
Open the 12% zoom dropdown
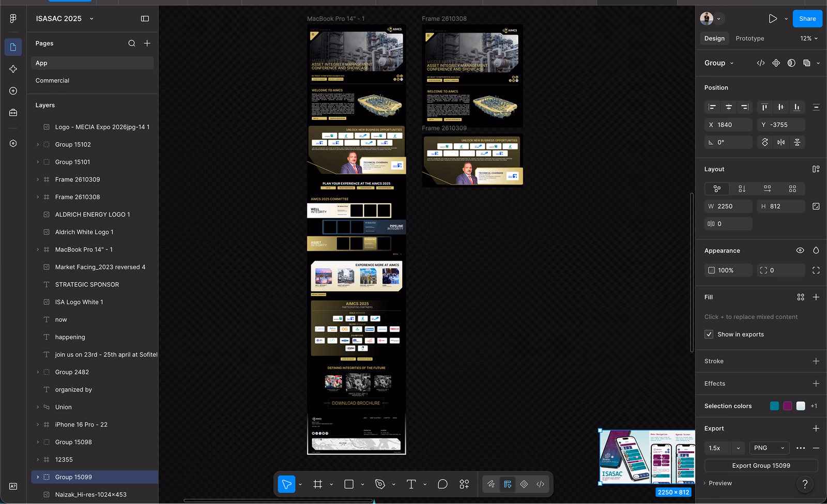[809, 38]
